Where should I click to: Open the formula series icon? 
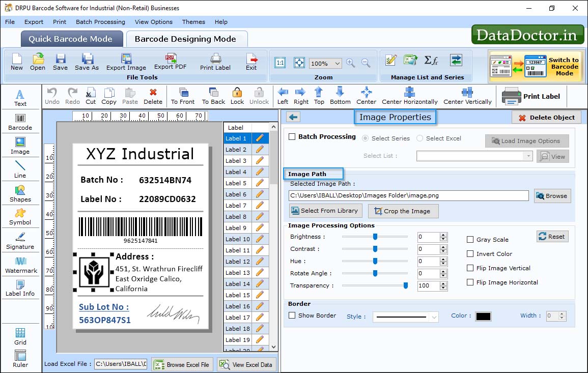pyautogui.click(x=431, y=60)
